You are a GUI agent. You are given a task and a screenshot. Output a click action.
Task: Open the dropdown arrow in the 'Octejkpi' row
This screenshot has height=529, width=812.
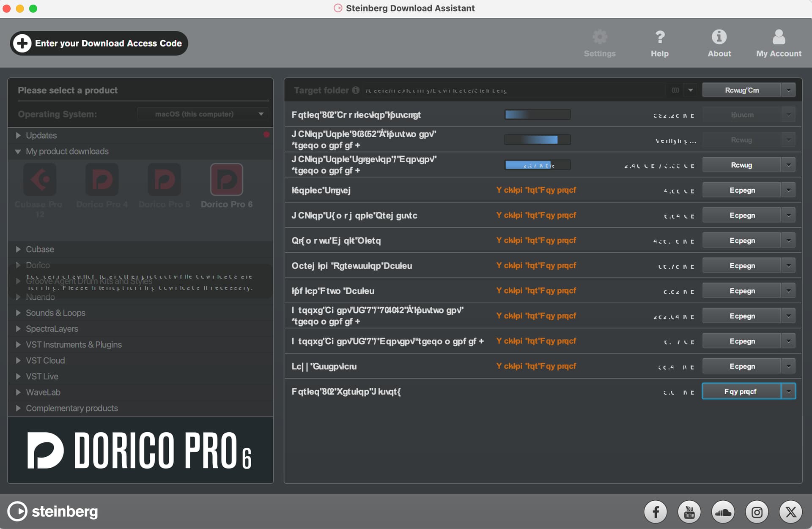(789, 265)
